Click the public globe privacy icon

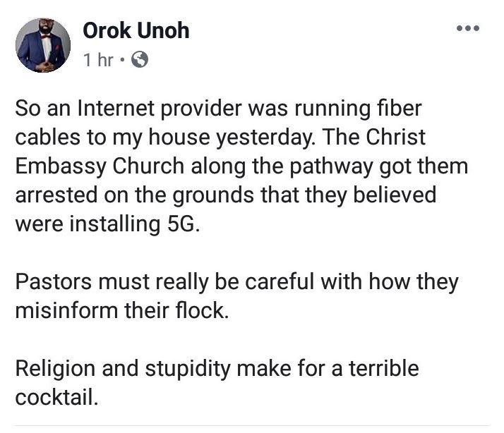coord(140,60)
